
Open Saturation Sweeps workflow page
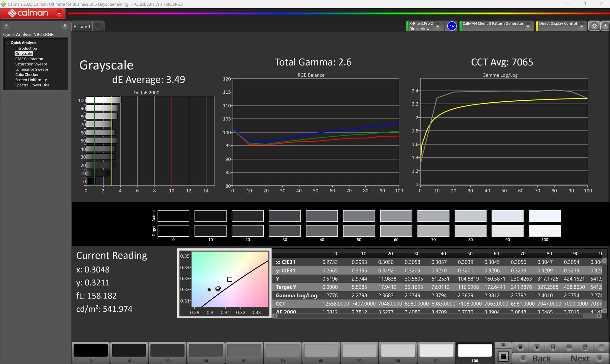(x=31, y=64)
